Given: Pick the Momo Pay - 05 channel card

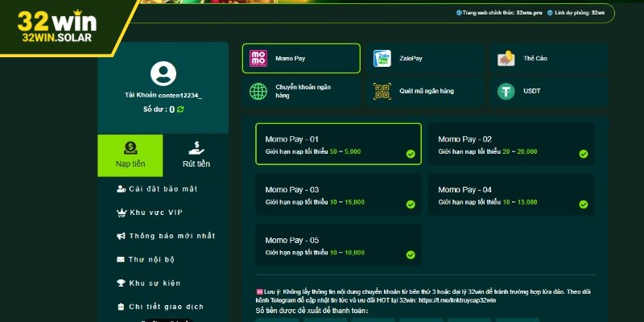Looking at the screenshot, I should click(x=338, y=246).
